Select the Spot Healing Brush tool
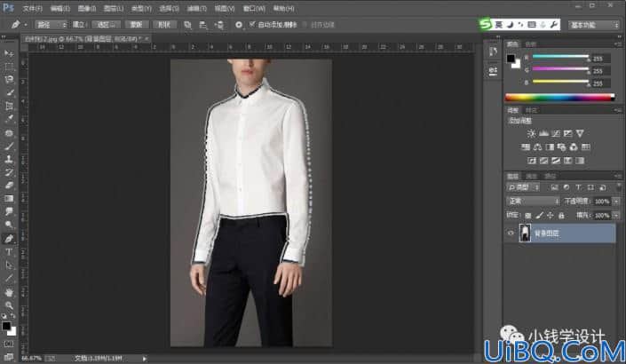The width and height of the screenshot is (626, 364). point(9,132)
